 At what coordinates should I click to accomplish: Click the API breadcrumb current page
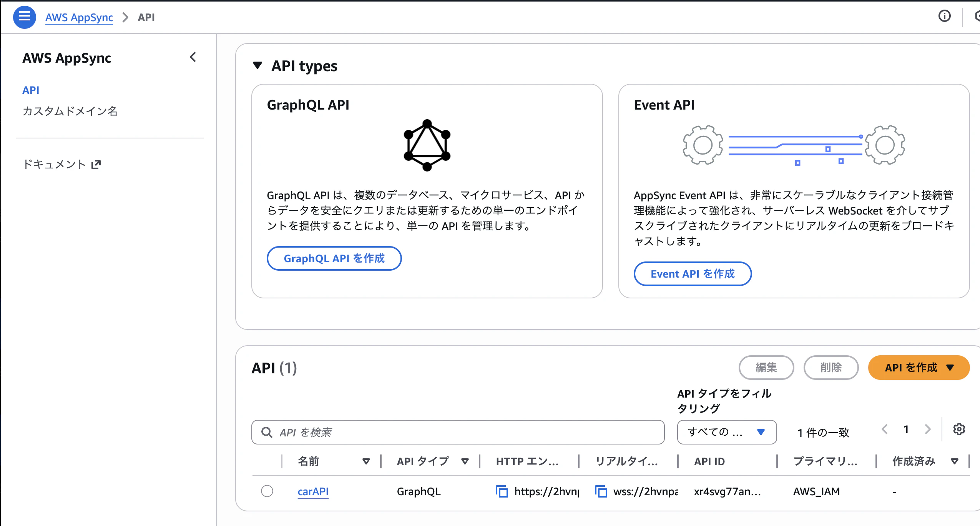(146, 17)
